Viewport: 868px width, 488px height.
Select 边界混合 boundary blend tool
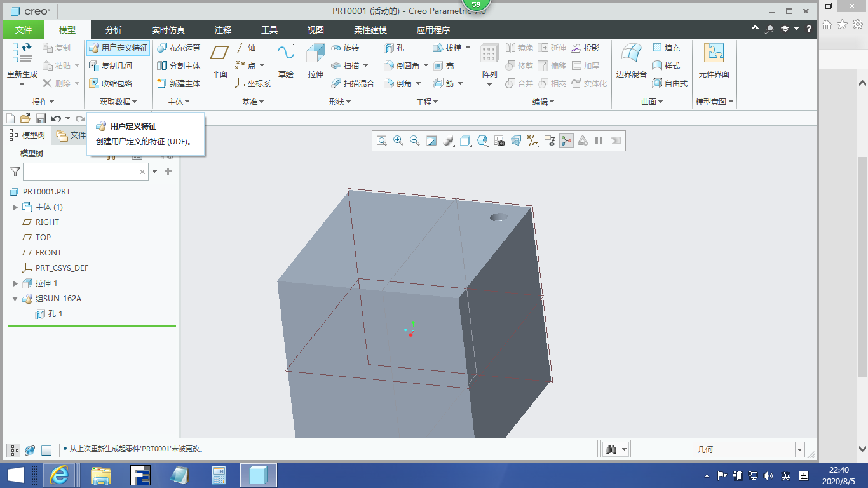632,62
